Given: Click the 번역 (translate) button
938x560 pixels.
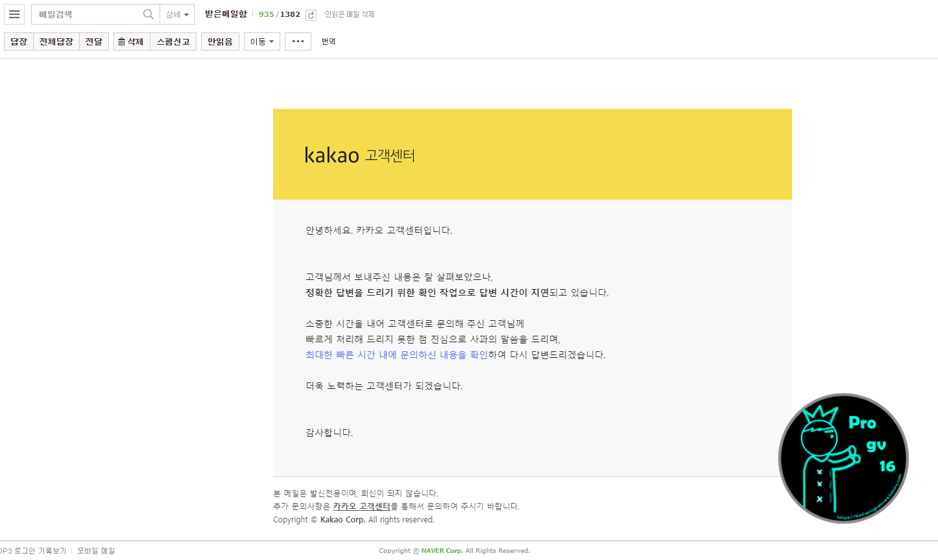Looking at the screenshot, I should point(329,41).
